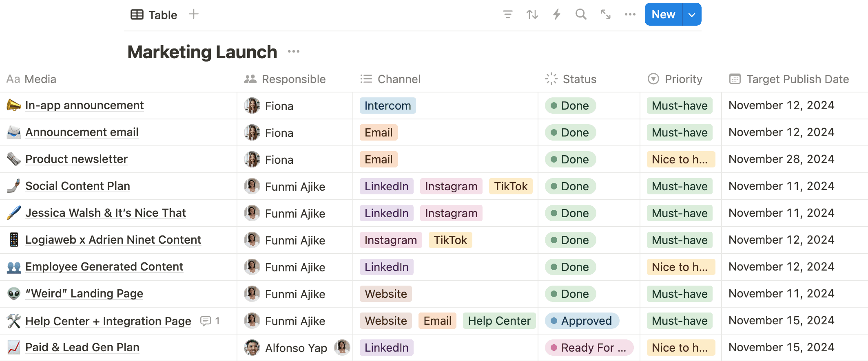
Task: Open the Nice to have priority dropdown
Action: coord(680,159)
